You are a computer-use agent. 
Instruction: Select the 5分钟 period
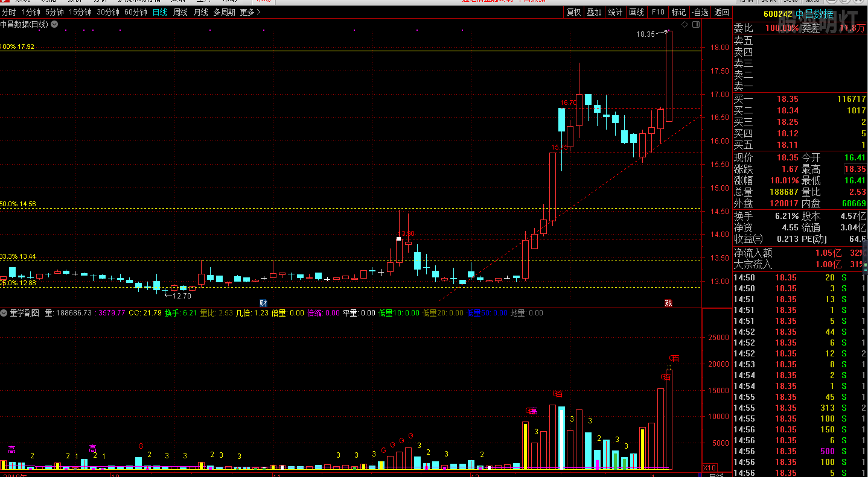tap(54, 12)
